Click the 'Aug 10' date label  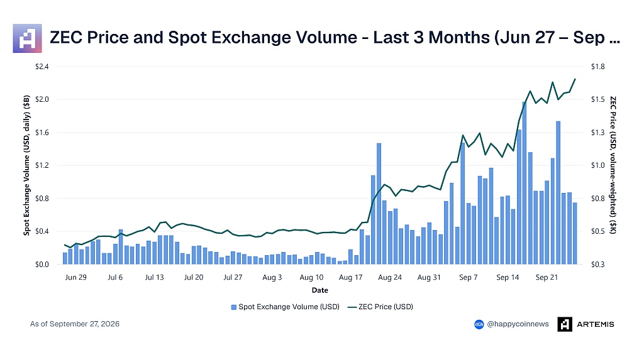311,277
